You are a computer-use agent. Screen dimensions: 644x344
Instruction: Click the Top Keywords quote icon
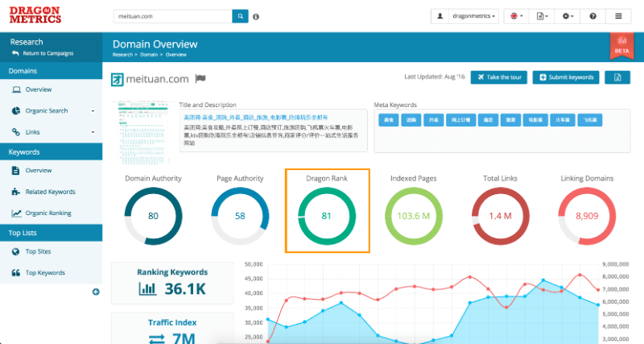15,272
